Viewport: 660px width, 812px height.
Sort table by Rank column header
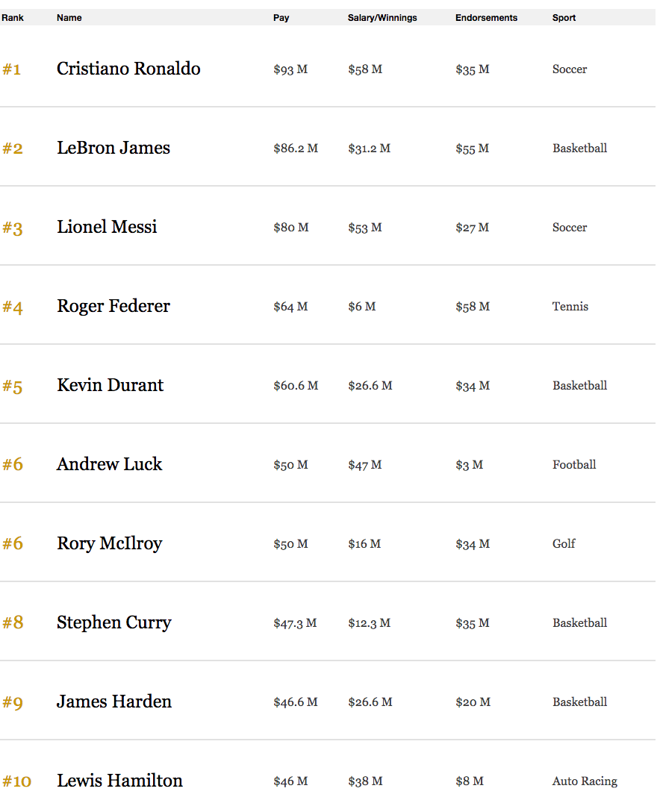[x=13, y=18]
